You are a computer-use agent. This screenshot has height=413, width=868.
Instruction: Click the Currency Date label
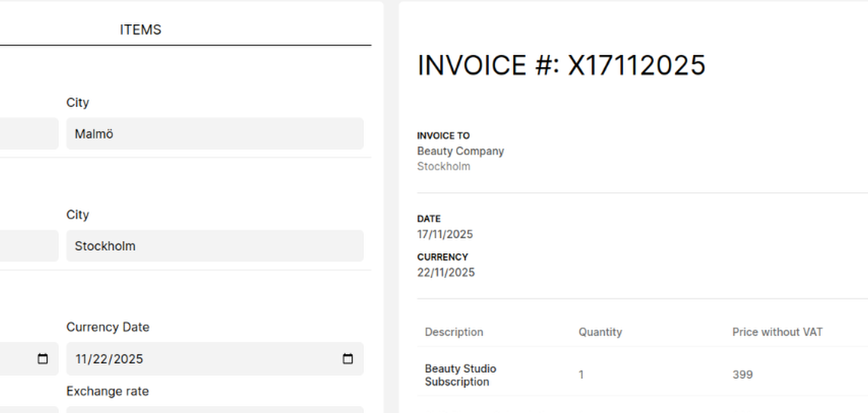pos(108,327)
